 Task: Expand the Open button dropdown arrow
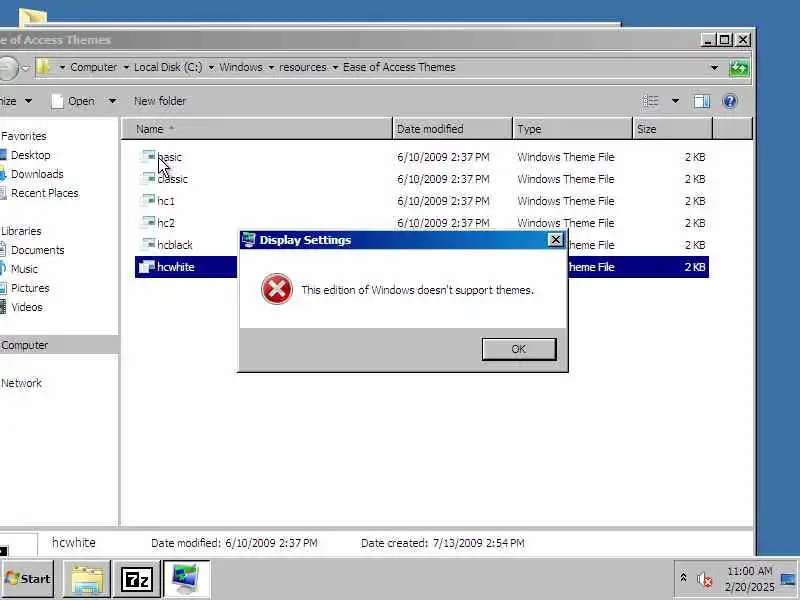point(112,101)
